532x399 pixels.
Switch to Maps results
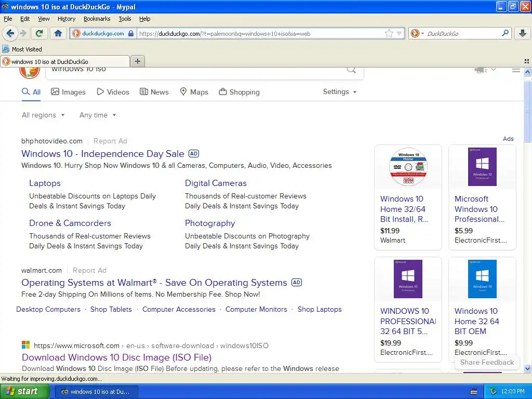(x=194, y=92)
